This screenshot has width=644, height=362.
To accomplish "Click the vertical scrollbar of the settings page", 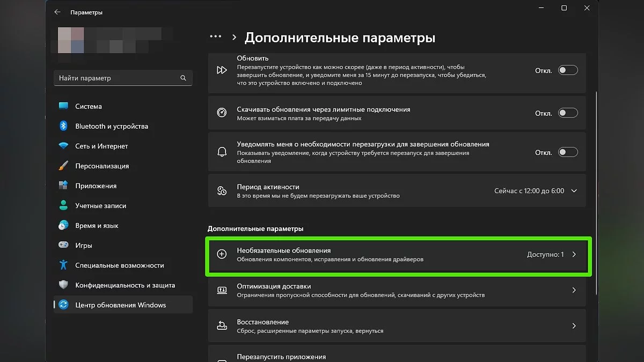I will pos(597,192).
